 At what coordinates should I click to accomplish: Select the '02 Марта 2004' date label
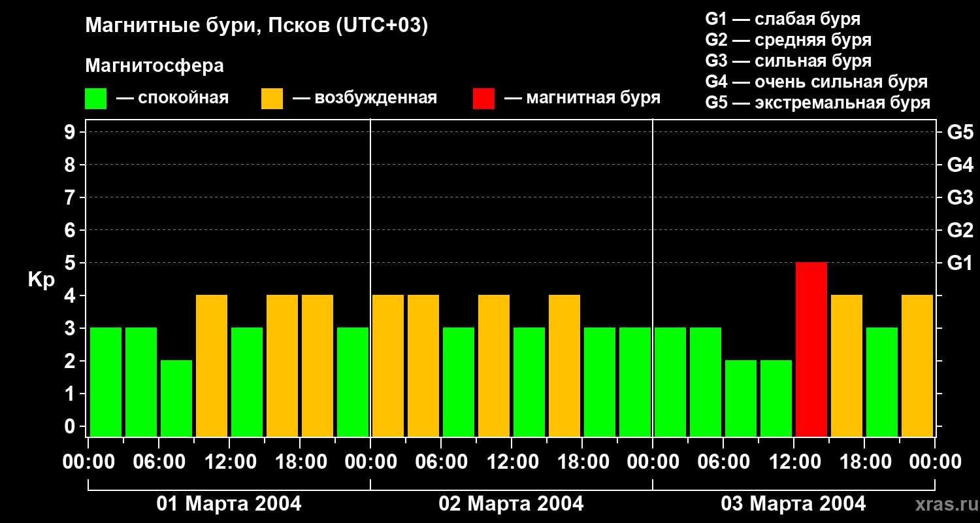tap(511, 504)
